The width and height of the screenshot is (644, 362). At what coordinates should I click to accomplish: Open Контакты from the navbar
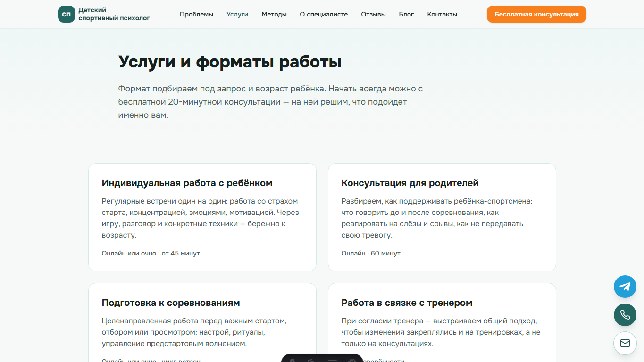click(442, 14)
